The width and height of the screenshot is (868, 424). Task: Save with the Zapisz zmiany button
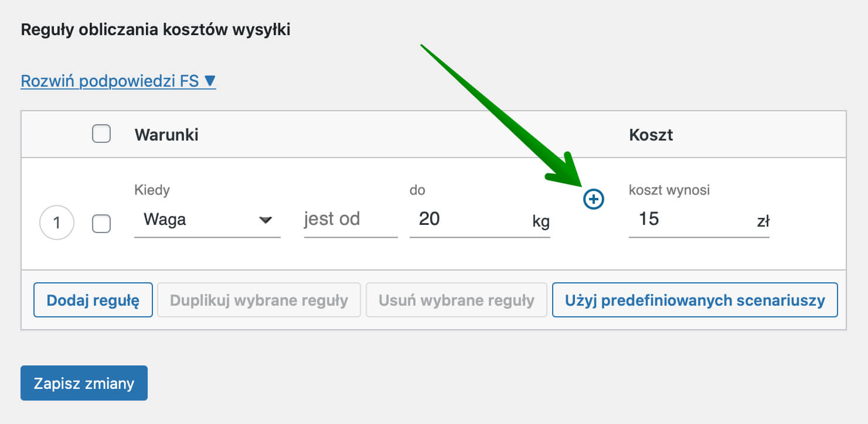click(x=84, y=384)
